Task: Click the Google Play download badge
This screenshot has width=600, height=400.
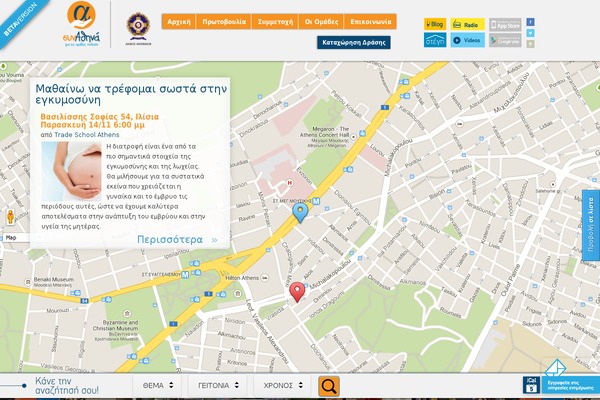Action: pos(505,40)
